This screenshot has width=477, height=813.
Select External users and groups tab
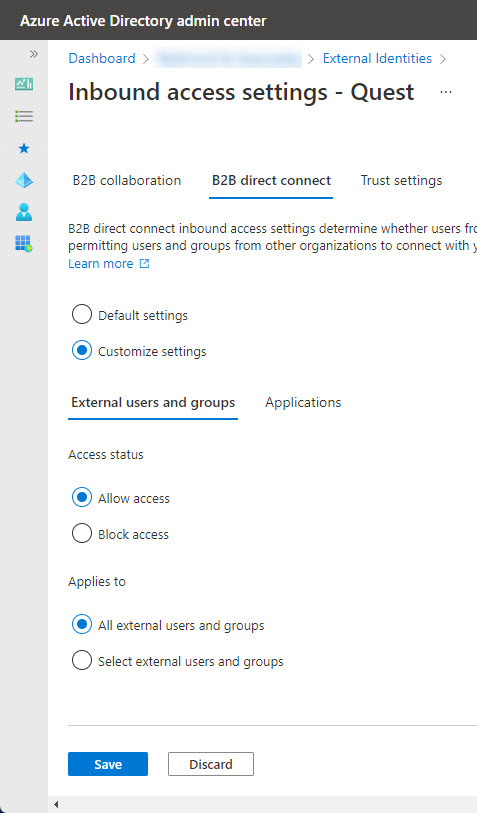(x=153, y=402)
